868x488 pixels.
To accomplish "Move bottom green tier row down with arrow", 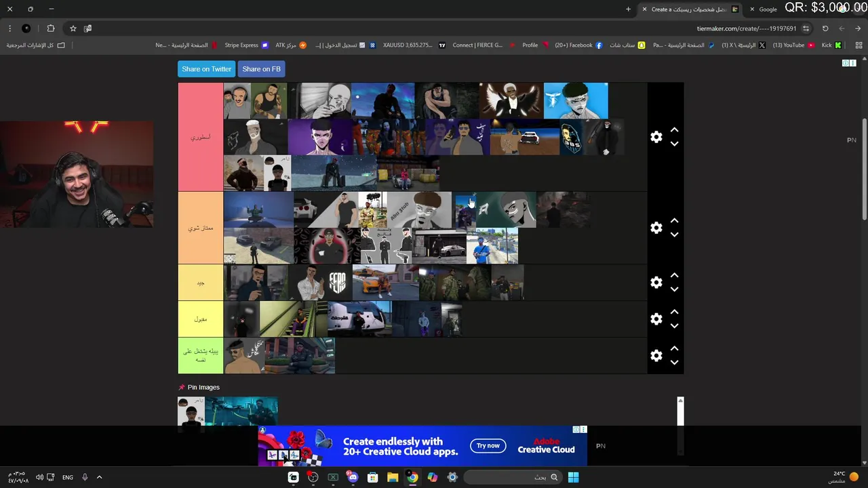I will coord(674,363).
